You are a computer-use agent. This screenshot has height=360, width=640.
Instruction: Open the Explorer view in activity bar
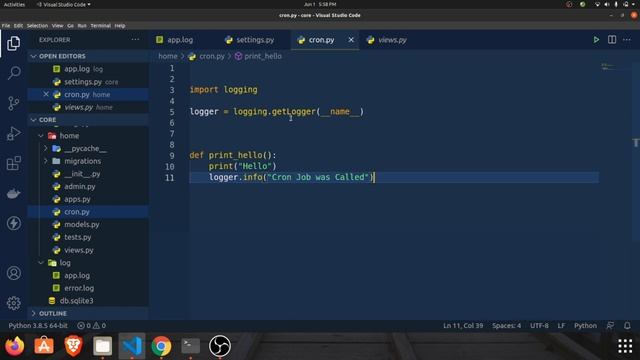tap(13, 43)
